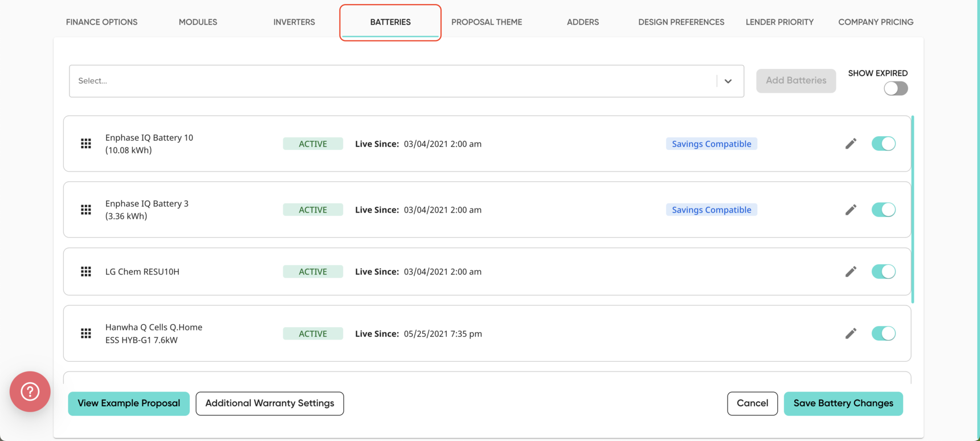Viewport: 980px width, 441px height.
Task: Expand the battery Select dropdown arrow
Action: tap(728, 81)
